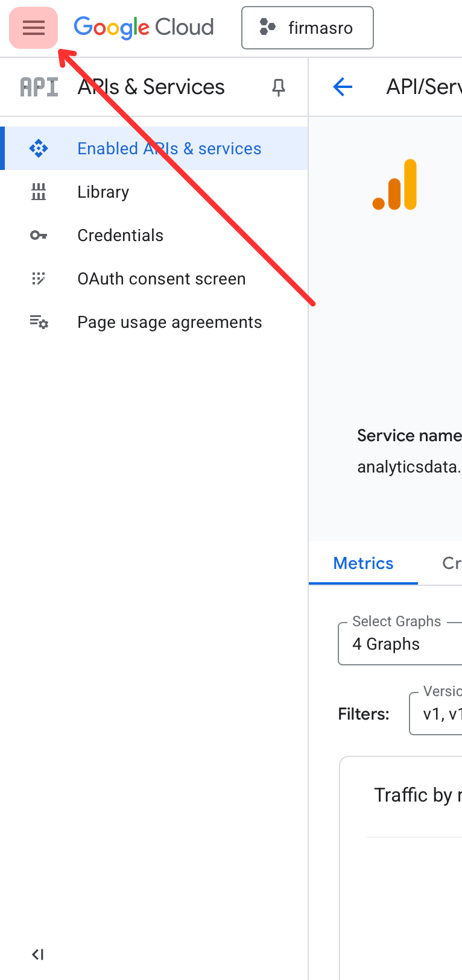Click the Credentials key icon
This screenshot has width=462, height=980.
tap(39, 235)
